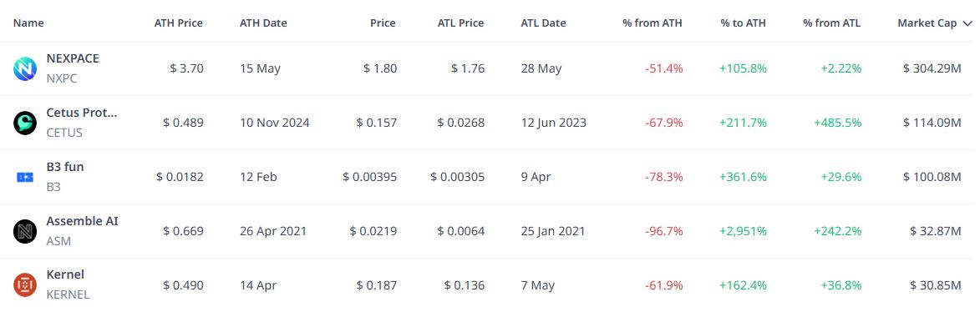This screenshot has height=312, width=980.
Task: Sort by Price column header
Action: pyautogui.click(x=383, y=23)
